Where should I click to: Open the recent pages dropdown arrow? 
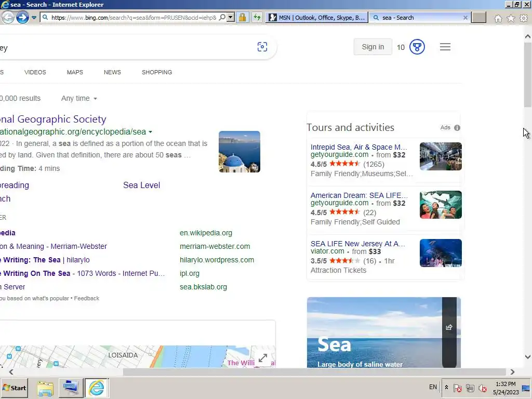click(x=34, y=18)
